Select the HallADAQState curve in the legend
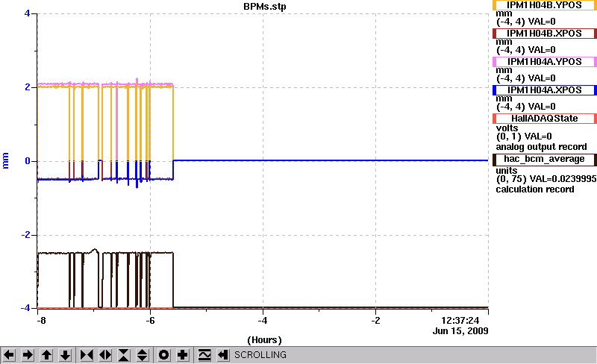This screenshot has height=364, width=597. (x=545, y=119)
